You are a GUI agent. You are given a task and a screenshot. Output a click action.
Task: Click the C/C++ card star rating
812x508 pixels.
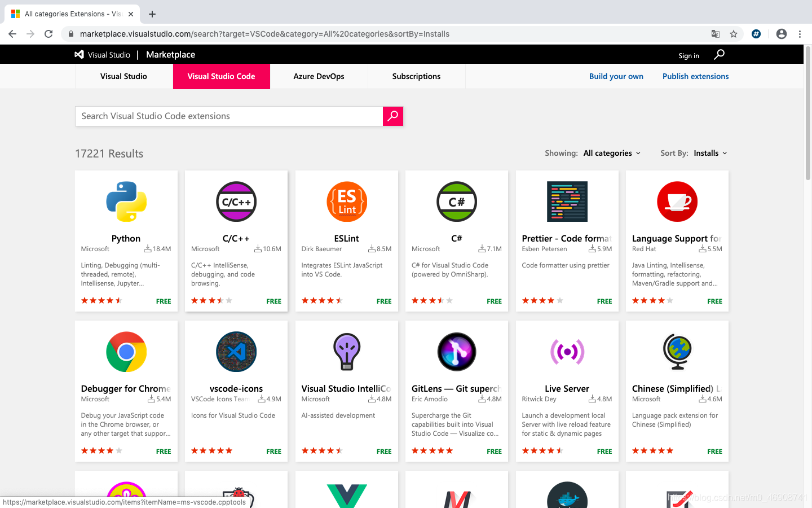[212, 301]
